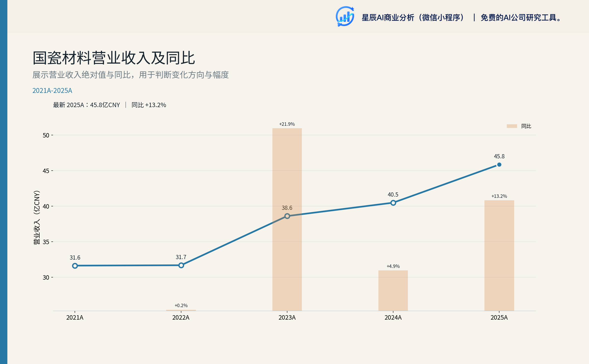Screen dimensions: 589x364
Task: Click the 30 y-axis tick label
Action: [46, 277]
